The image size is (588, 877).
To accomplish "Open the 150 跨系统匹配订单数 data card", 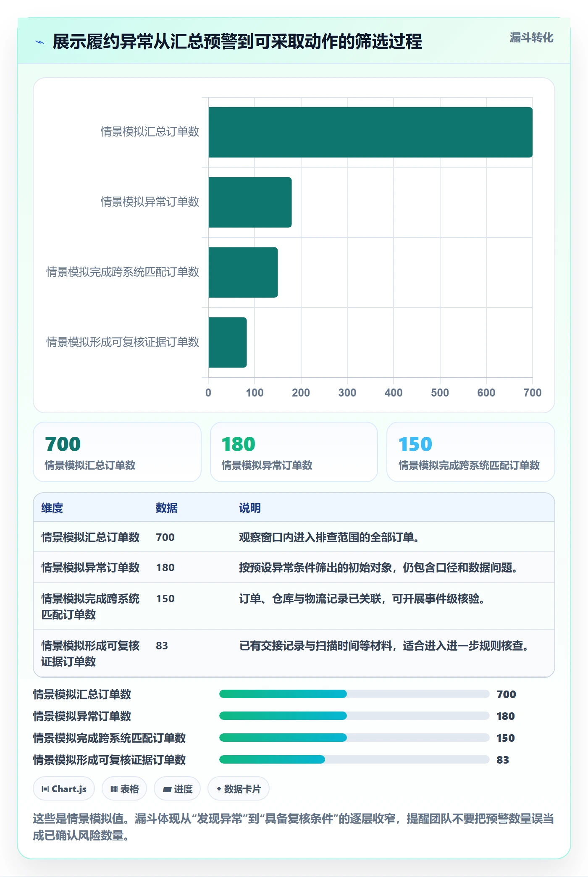I will [471, 452].
